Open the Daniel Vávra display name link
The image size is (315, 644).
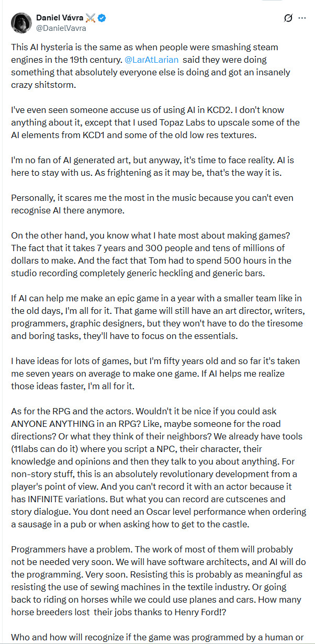pos(59,18)
